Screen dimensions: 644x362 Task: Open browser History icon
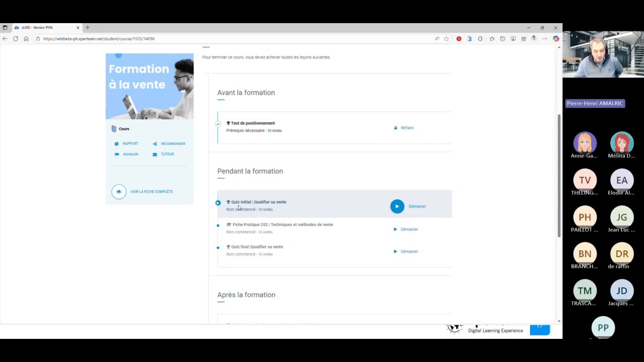[503, 39]
